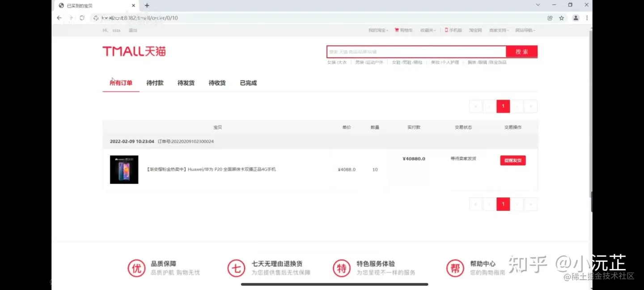Click the 退出 logout link

click(x=133, y=30)
